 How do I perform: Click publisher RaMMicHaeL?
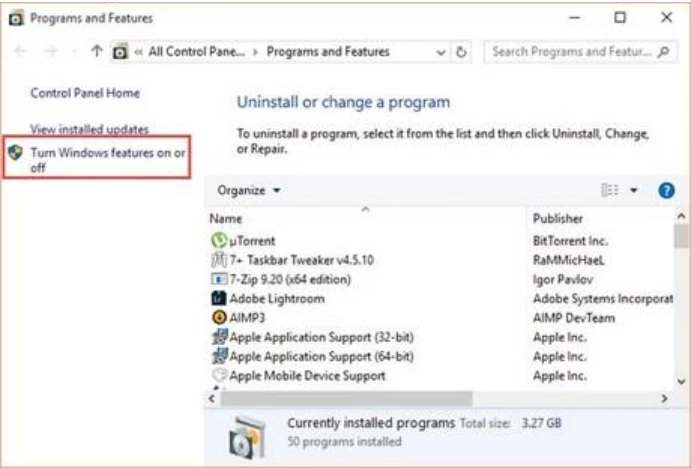[x=568, y=260]
